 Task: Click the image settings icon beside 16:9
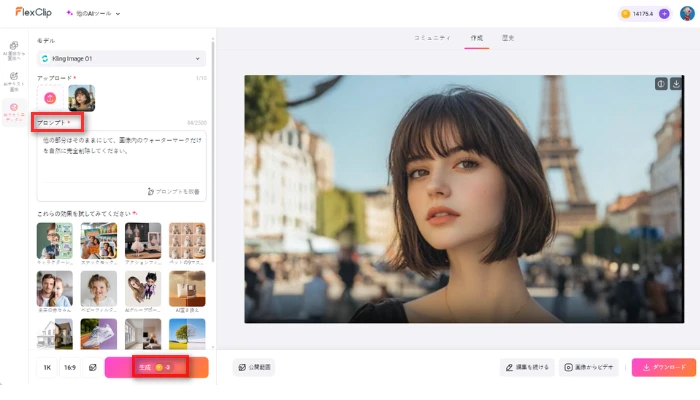[x=92, y=368]
